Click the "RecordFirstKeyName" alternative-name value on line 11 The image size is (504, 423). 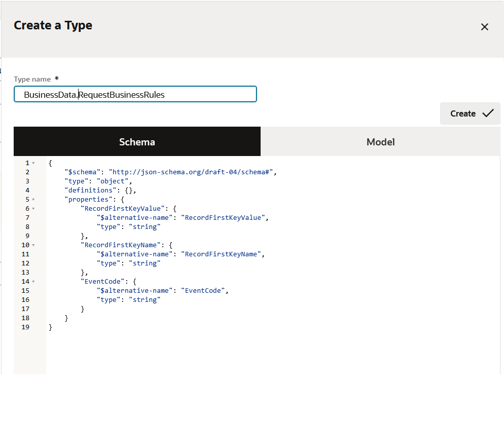(221, 254)
